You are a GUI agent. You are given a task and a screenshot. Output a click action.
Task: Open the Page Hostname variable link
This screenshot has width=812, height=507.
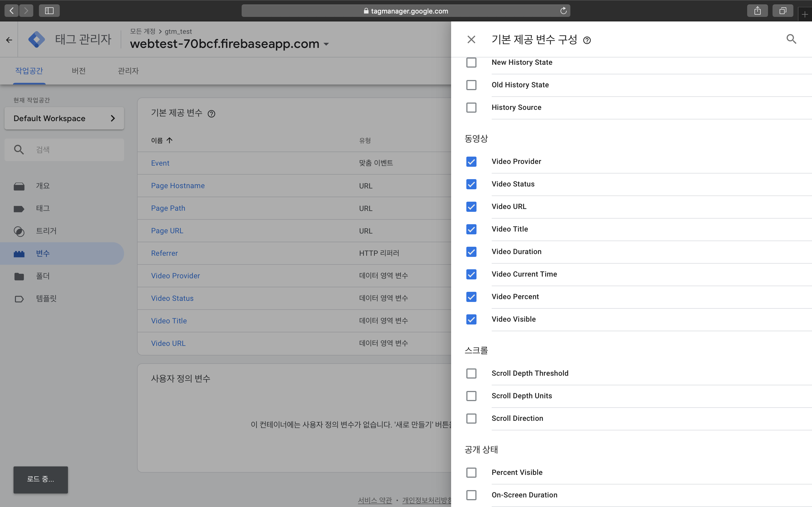click(x=178, y=186)
